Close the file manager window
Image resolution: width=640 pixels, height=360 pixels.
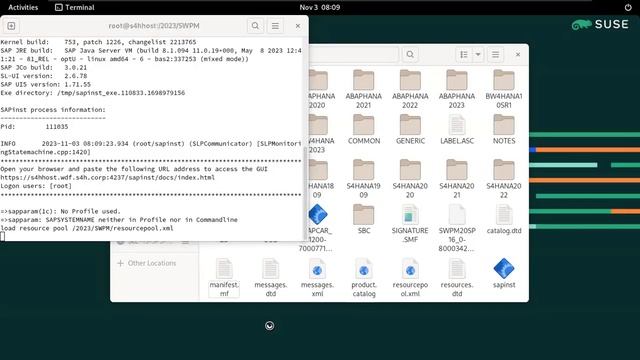[518, 54]
